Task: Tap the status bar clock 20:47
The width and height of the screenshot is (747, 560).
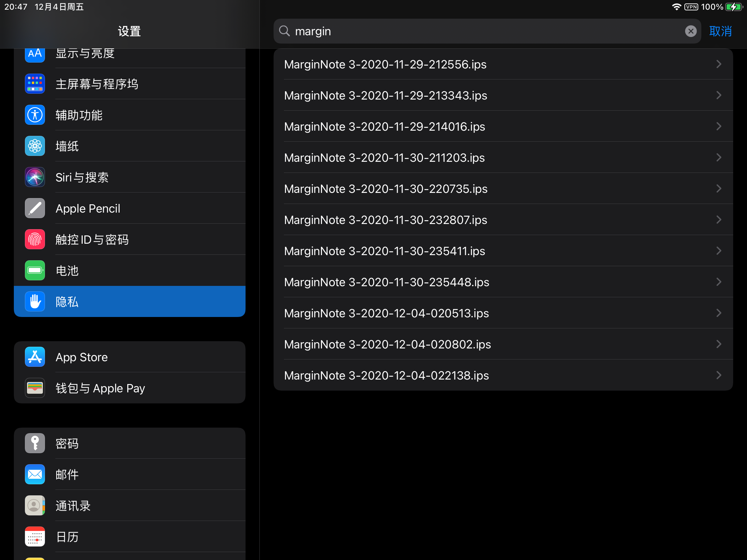Action: (x=16, y=7)
